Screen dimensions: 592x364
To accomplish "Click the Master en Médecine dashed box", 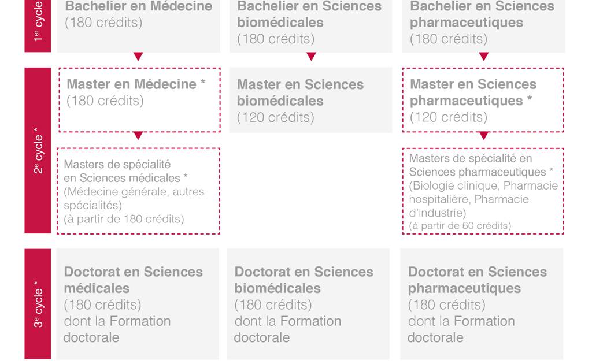I will (x=140, y=100).
